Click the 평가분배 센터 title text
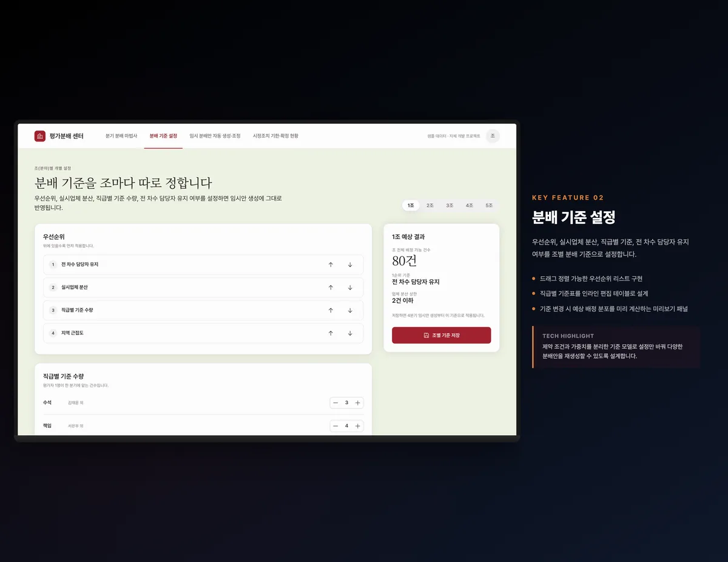The width and height of the screenshot is (728, 562). click(x=67, y=136)
